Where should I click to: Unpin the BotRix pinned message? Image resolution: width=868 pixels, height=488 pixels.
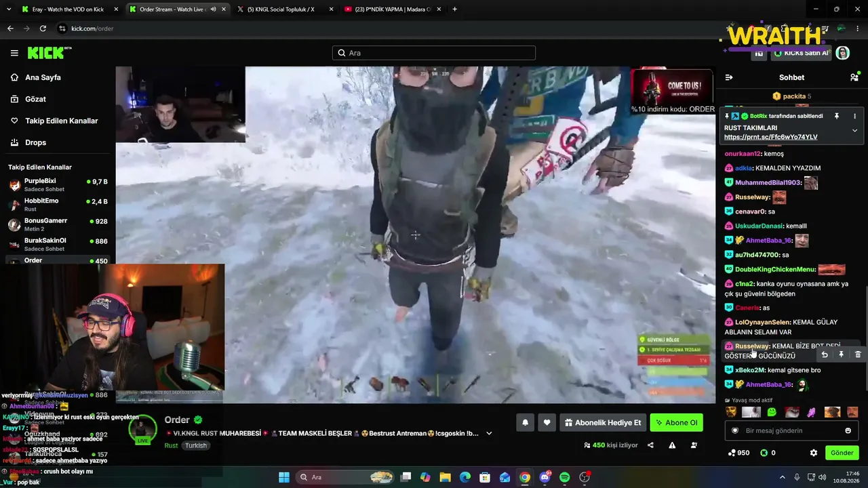(x=837, y=116)
